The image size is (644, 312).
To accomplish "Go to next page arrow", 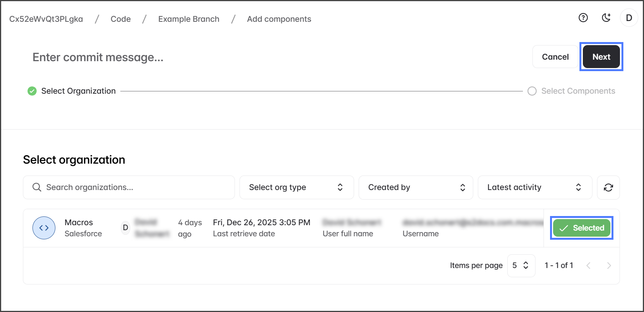I will tap(609, 266).
